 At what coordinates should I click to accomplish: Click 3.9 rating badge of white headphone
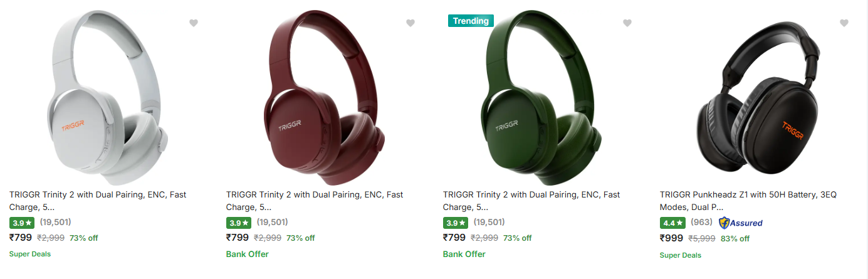[x=22, y=223]
